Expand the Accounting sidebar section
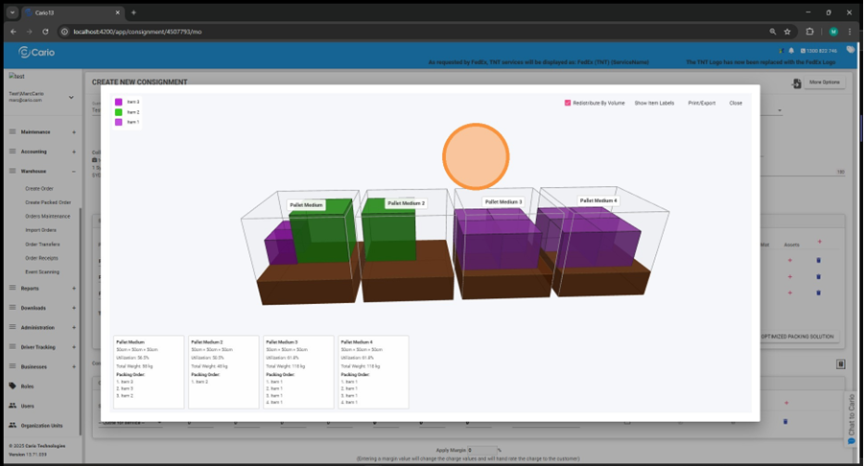The width and height of the screenshot is (864, 466). point(74,152)
